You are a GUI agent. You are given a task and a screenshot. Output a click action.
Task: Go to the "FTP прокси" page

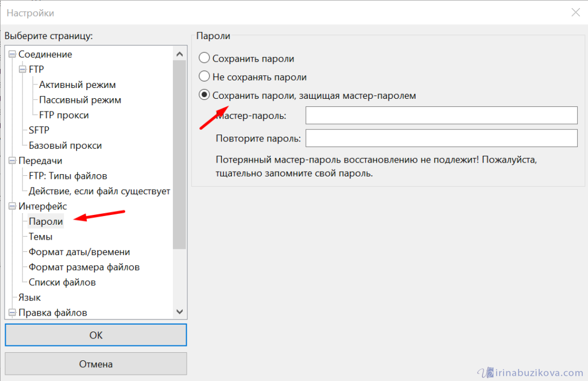(x=64, y=115)
